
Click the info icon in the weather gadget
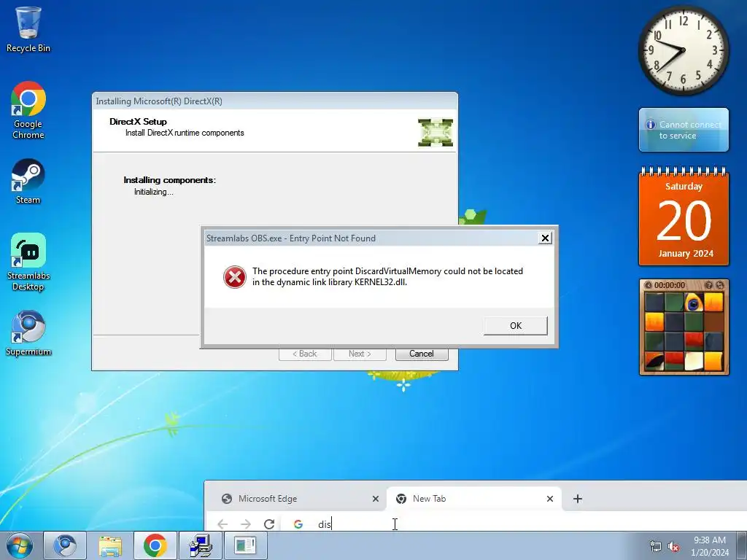[650, 125]
